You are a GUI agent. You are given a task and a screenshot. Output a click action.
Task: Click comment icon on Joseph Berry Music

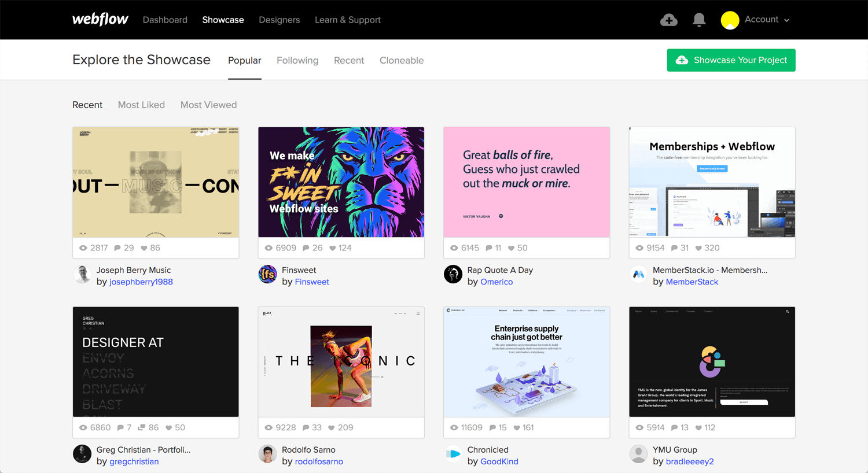[117, 248]
